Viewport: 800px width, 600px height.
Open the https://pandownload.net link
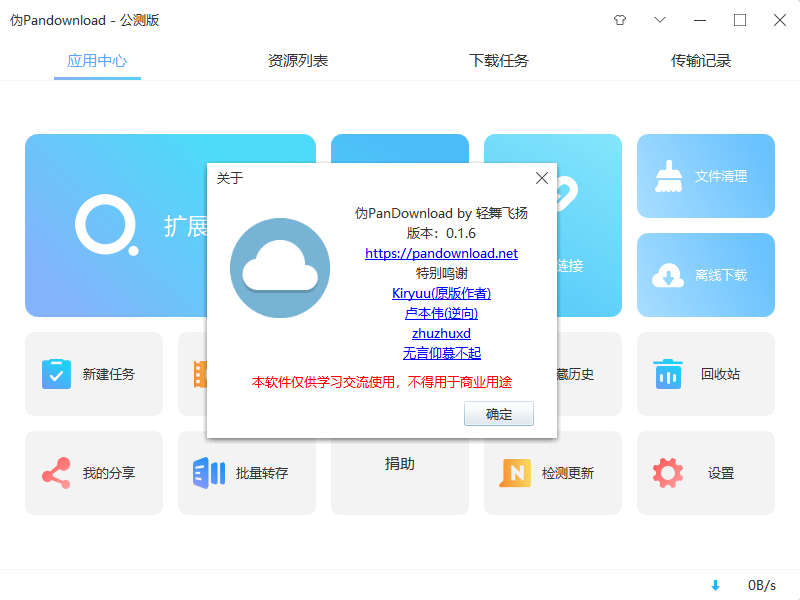pyautogui.click(x=441, y=253)
